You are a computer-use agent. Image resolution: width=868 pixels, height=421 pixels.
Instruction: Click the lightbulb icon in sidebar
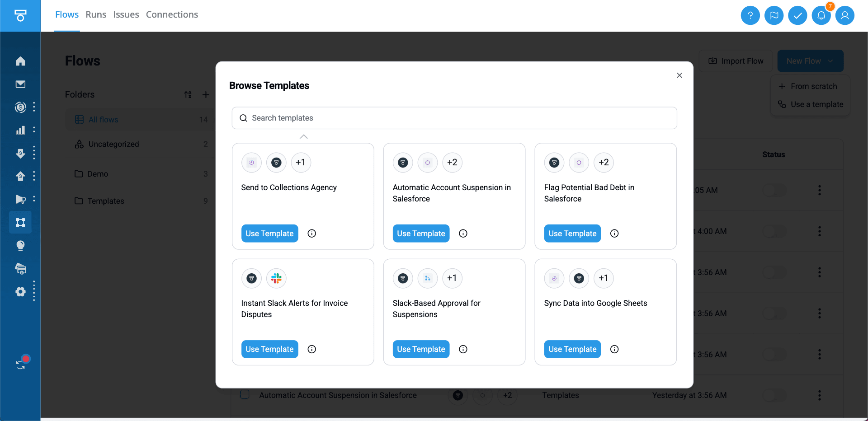tap(20, 245)
